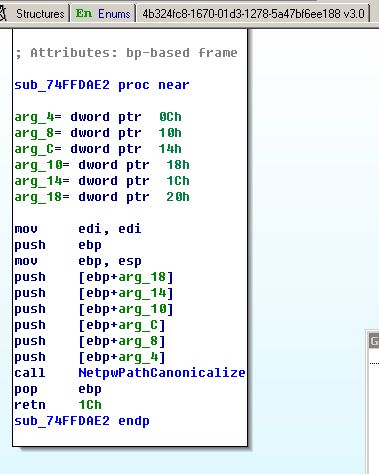Select the 4b324fc8-1670-01d3 v3.0 tab

pos(253,14)
